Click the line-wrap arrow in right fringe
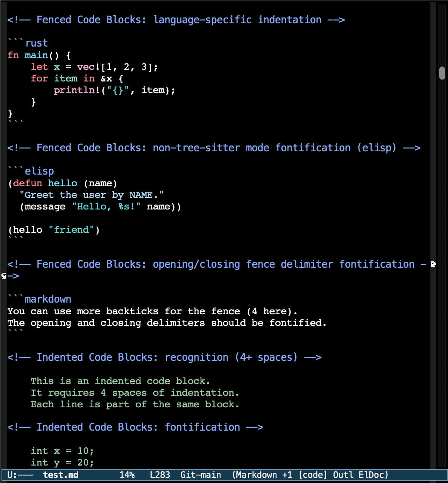The height and width of the screenshot is (483, 448). tap(433, 264)
